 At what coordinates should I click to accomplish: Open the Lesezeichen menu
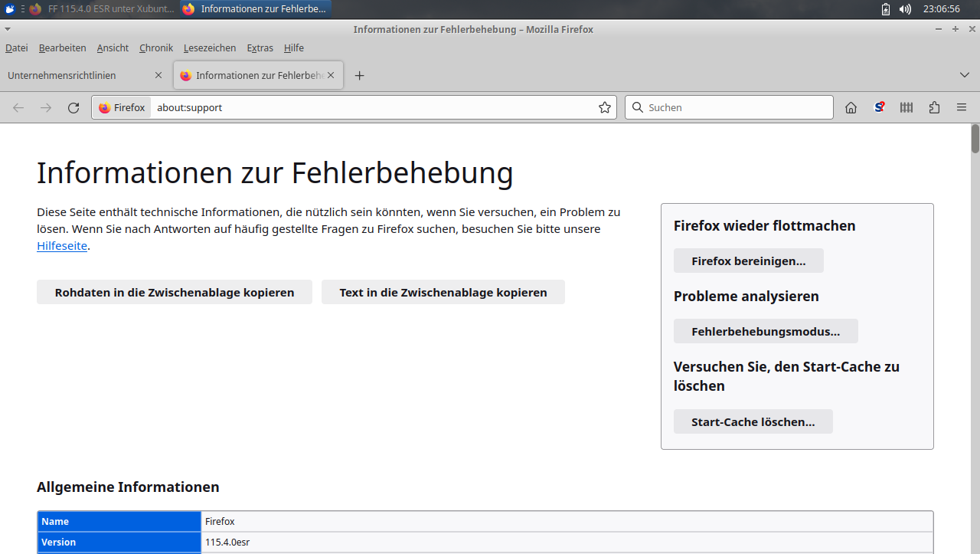pos(210,48)
